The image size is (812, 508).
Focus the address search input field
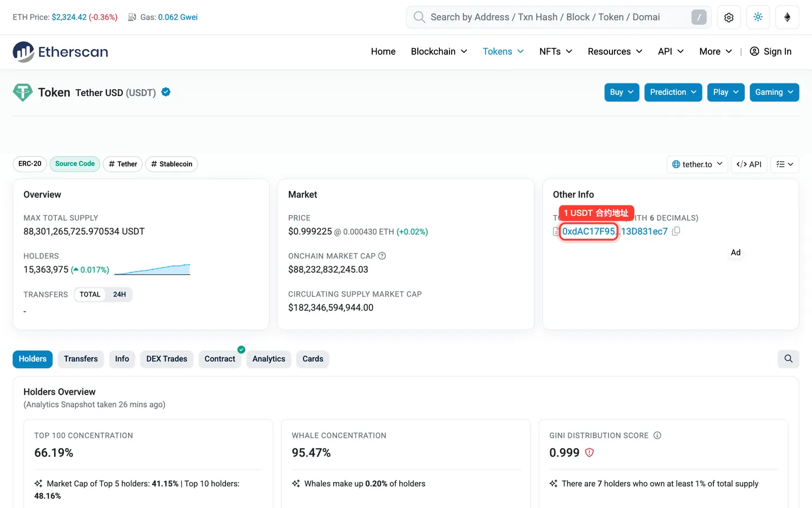coord(558,17)
